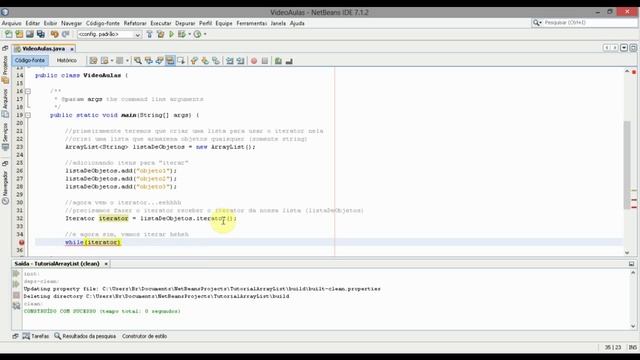Click the New File icon
640x360 pixels.
pyautogui.click(x=9, y=34)
